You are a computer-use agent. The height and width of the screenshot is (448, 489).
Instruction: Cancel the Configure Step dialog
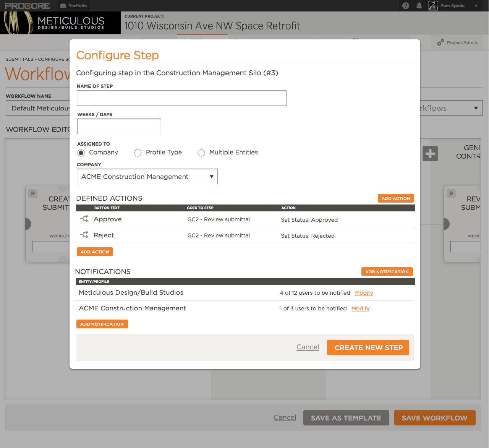click(x=308, y=347)
